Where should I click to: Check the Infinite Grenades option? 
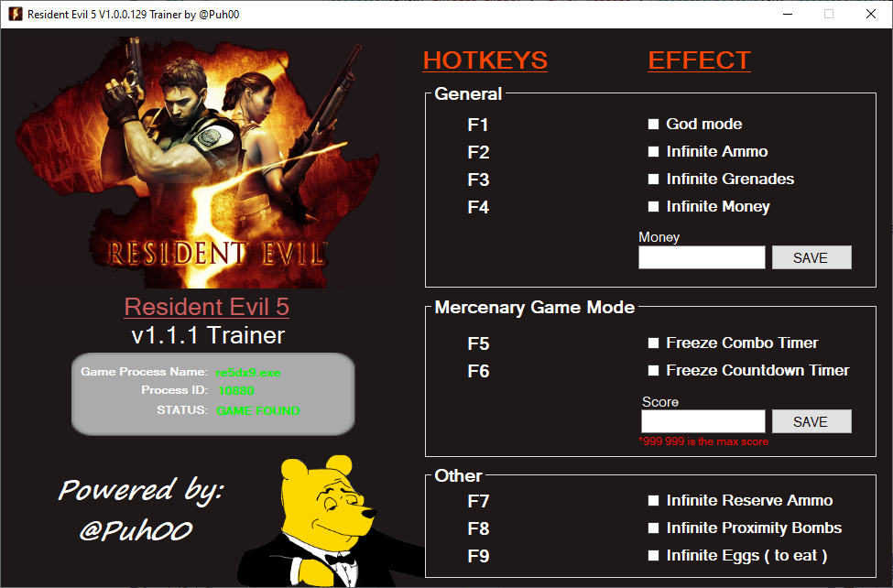tap(654, 180)
